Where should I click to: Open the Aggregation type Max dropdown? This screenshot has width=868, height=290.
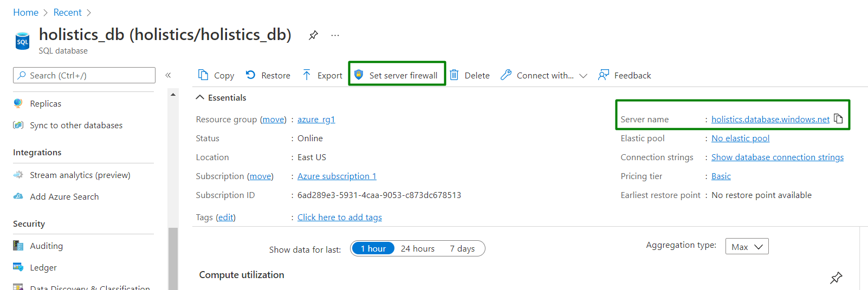(x=747, y=247)
